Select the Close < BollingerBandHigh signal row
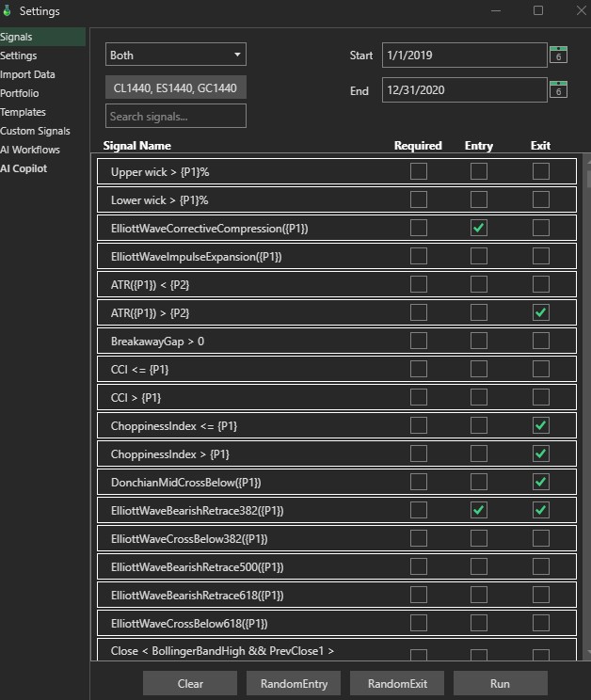The width and height of the screenshot is (591, 700). tap(337, 650)
